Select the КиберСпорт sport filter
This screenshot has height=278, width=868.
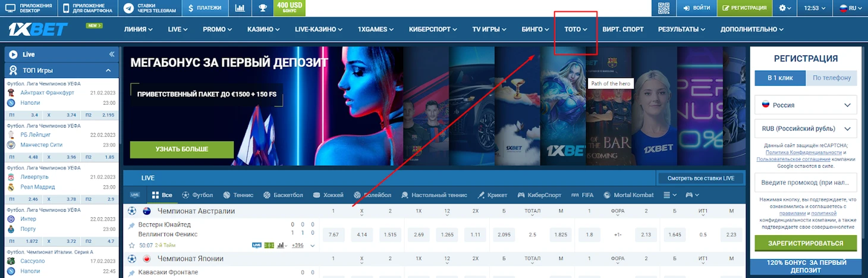[539, 195]
